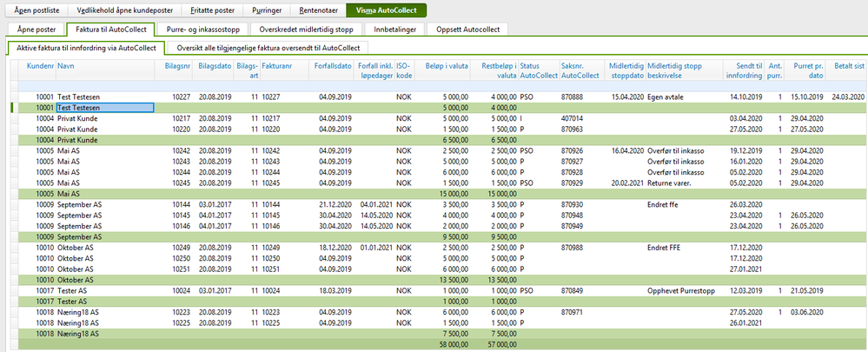The width and height of the screenshot is (868, 352).
Task: Click case number 407014
Action: [x=573, y=118]
